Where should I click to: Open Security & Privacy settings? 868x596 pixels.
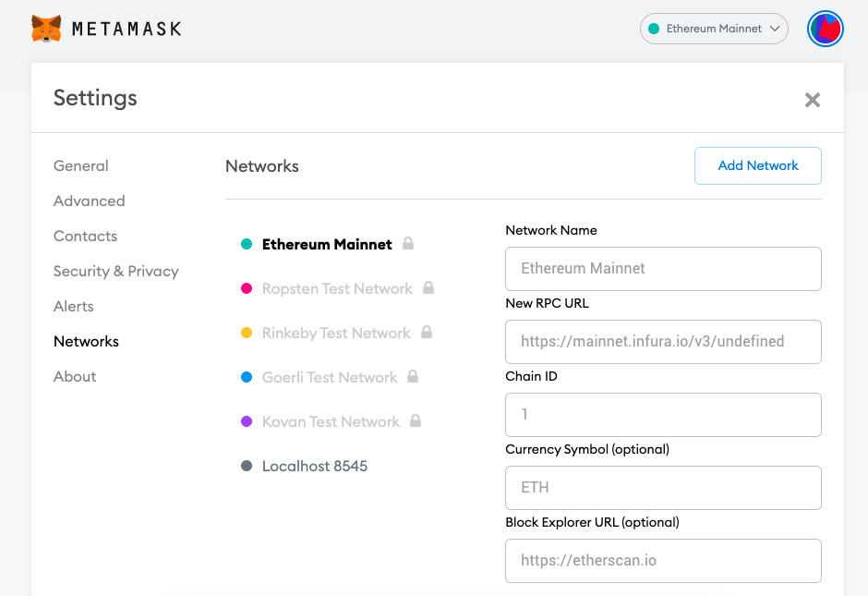click(116, 271)
